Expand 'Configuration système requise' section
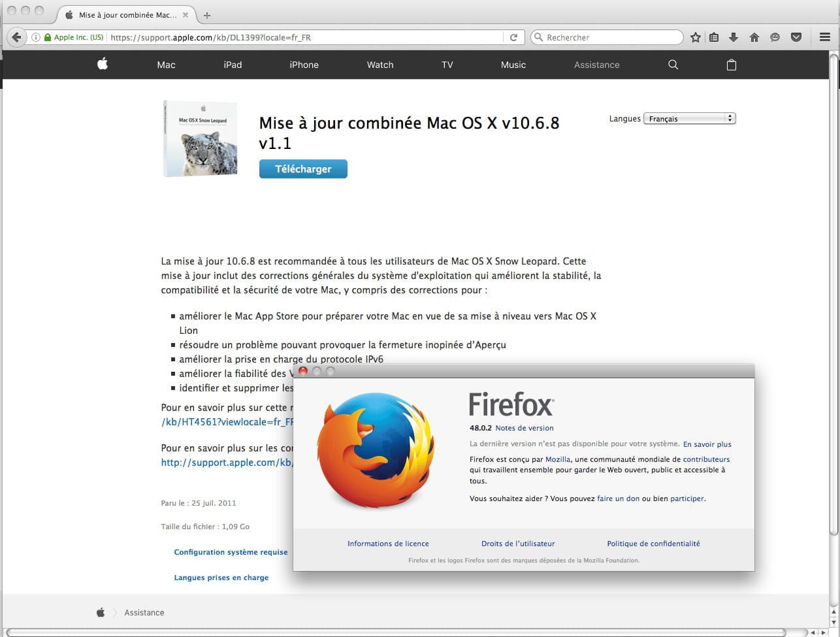This screenshot has height=637, width=840. 231,552
